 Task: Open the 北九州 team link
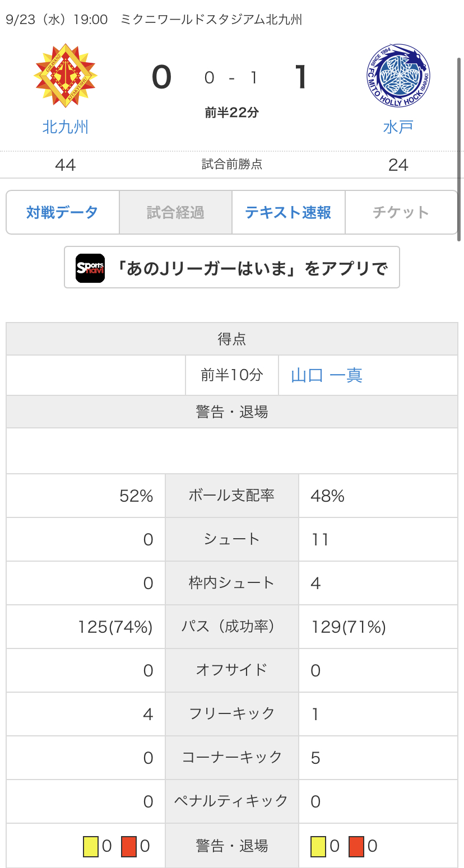click(66, 127)
